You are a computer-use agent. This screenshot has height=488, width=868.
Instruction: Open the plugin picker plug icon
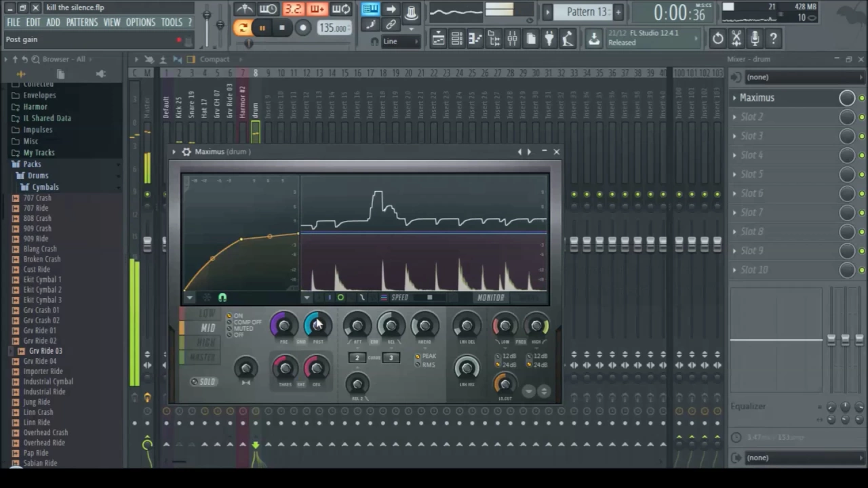click(x=549, y=39)
